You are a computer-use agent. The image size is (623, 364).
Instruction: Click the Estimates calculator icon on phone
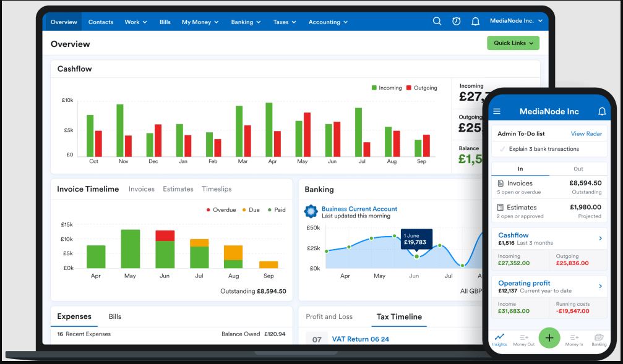pos(501,207)
